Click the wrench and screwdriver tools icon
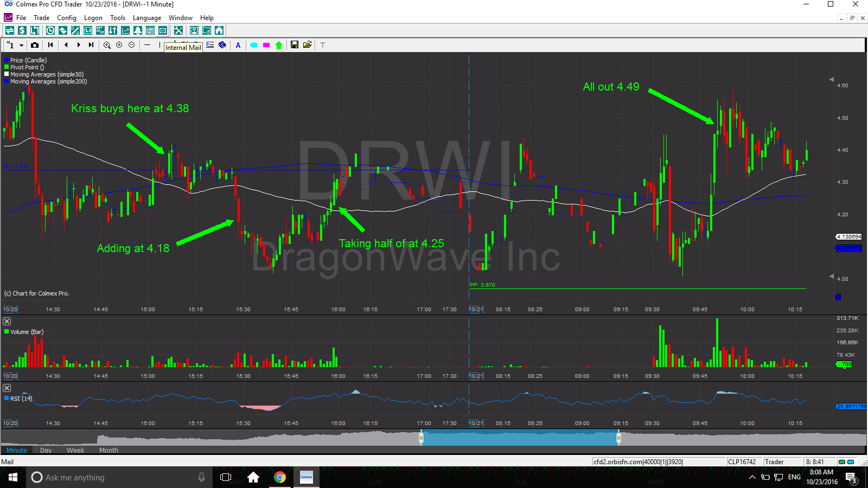 coord(178,30)
